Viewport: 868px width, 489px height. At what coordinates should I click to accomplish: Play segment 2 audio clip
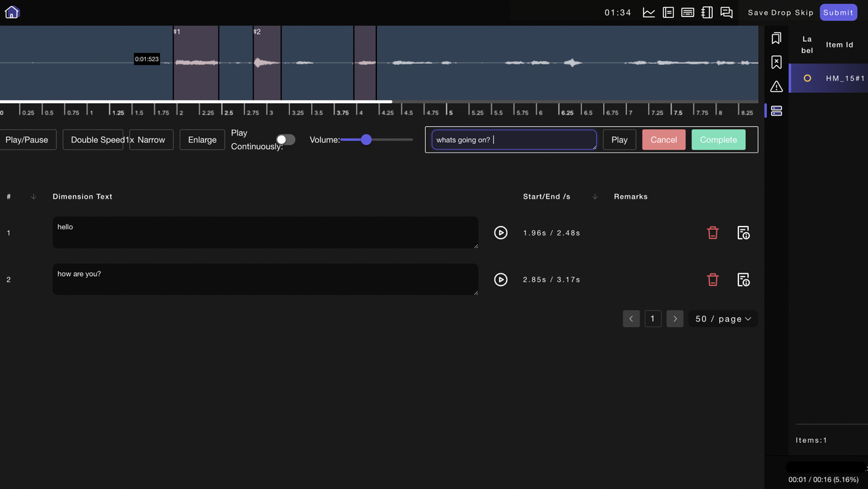tap(500, 279)
